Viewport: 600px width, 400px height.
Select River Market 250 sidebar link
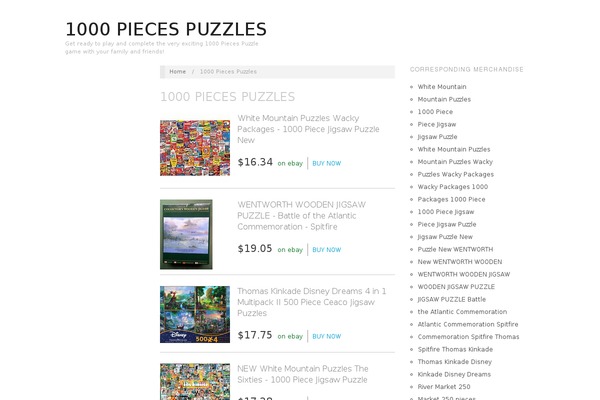pos(444,387)
